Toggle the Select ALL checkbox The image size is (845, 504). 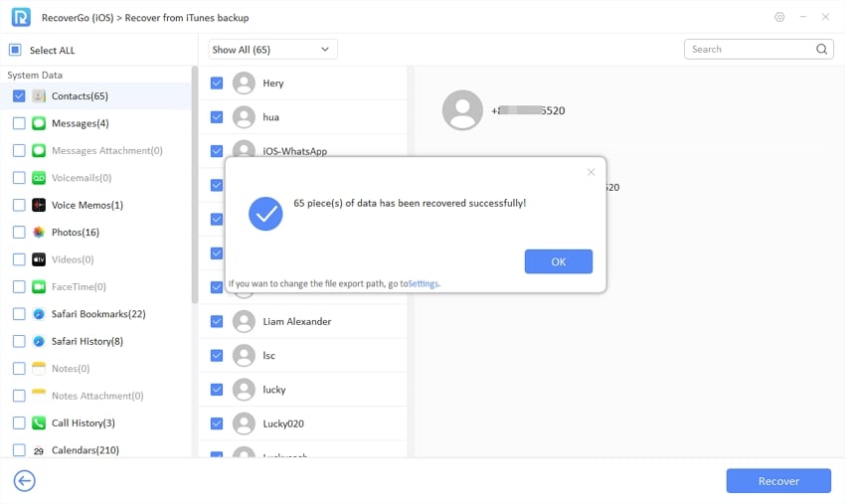[x=15, y=50]
